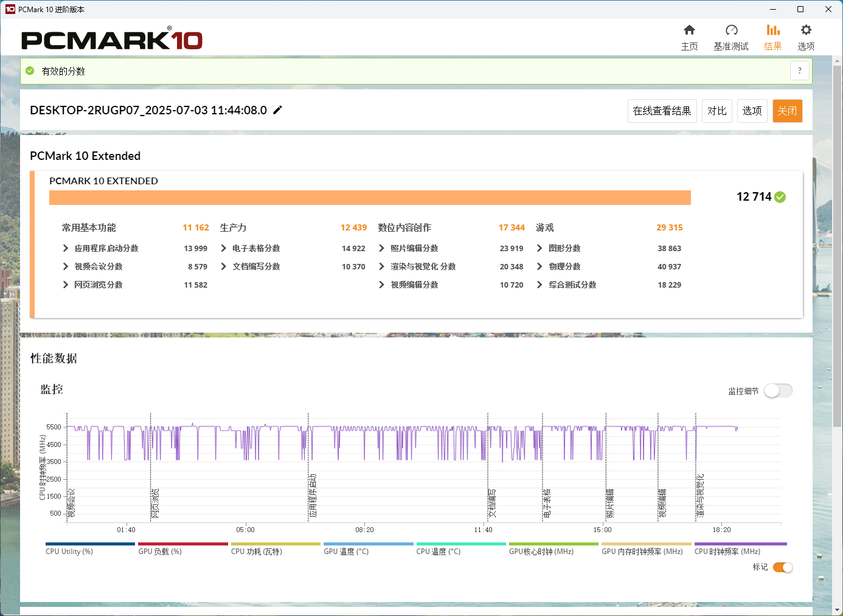The image size is (843, 616).
Task: Expand 网页浏览分数 row
Action: click(66, 285)
